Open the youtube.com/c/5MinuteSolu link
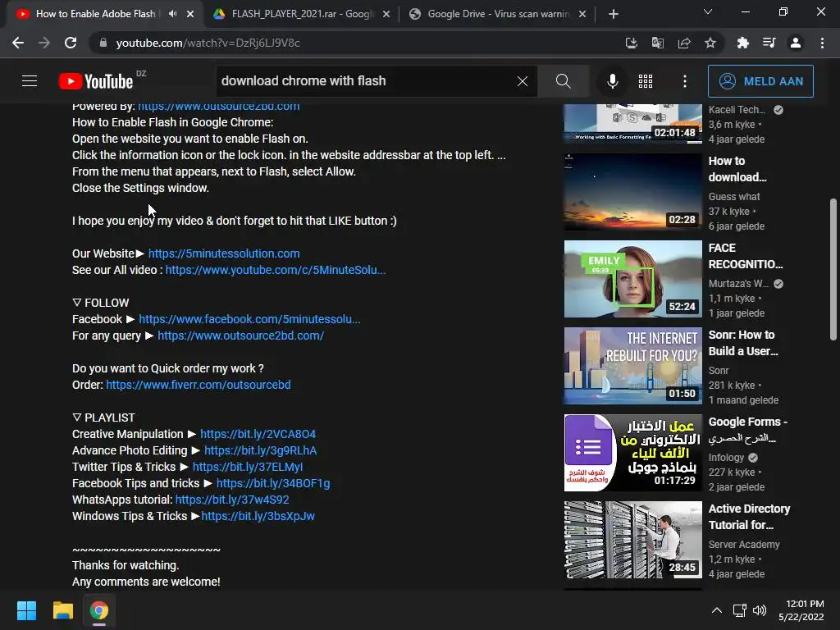The width and height of the screenshot is (840, 630). (276, 270)
